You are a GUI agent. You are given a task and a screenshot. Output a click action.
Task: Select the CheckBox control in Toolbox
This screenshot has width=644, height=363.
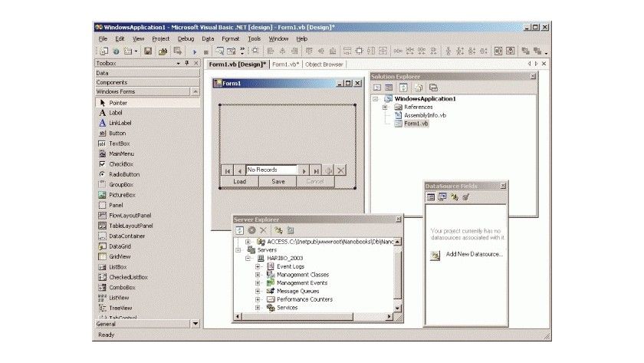[x=120, y=163]
